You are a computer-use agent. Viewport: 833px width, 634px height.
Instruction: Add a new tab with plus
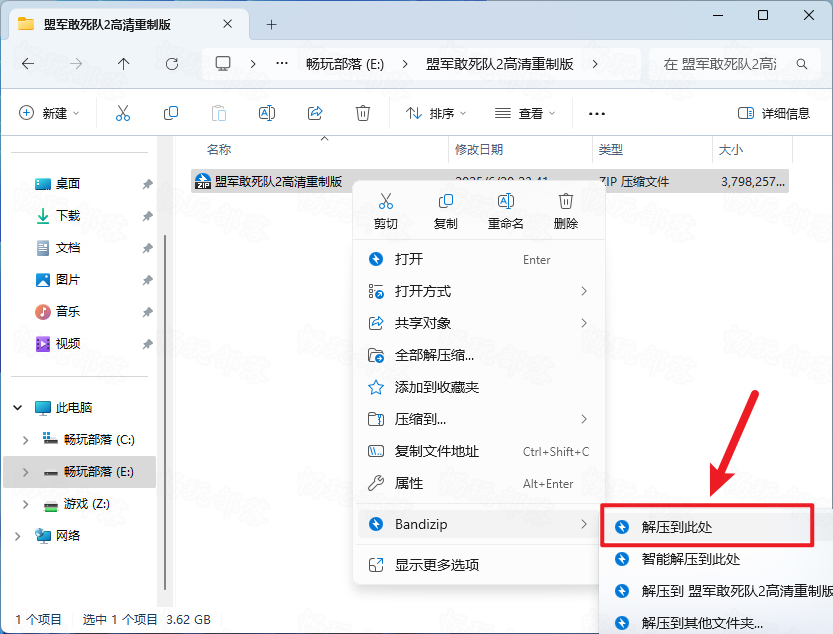[271, 24]
